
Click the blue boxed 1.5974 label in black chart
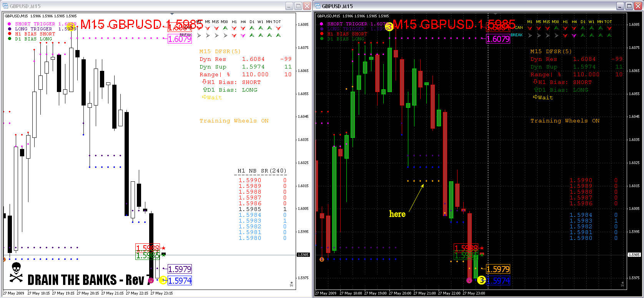498,281
